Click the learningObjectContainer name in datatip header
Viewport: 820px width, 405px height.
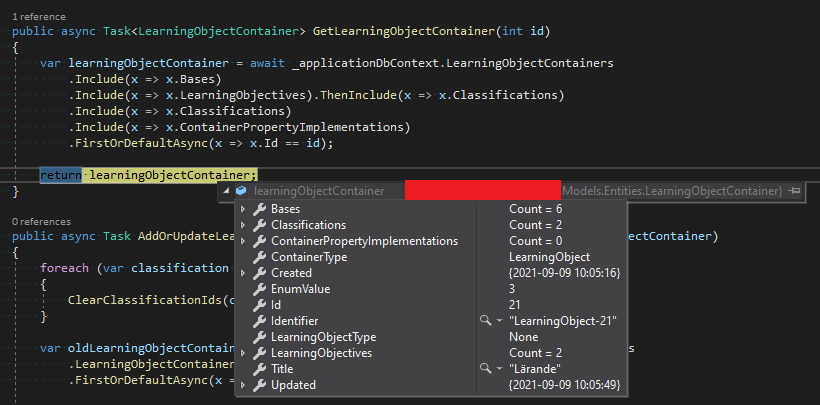pyautogui.click(x=319, y=191)
